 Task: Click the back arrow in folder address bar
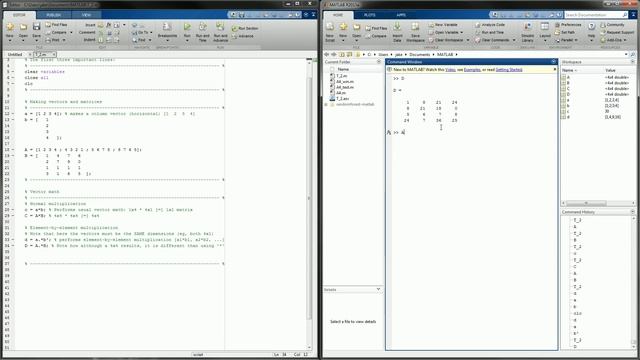[x=327, y=54]
